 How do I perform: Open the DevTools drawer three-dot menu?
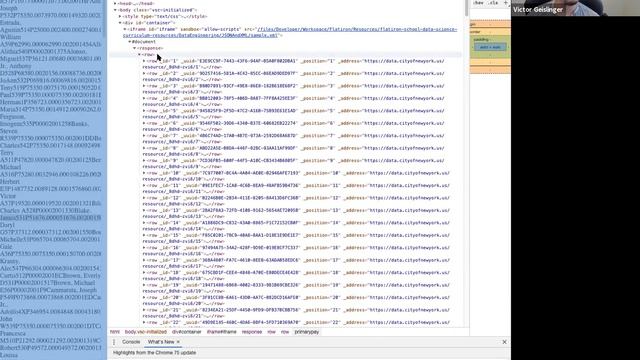[114, 342]
